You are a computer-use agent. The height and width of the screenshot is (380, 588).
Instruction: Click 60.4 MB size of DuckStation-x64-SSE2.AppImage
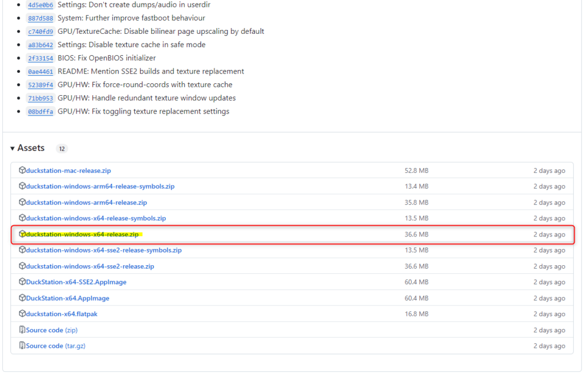point(416,282)
